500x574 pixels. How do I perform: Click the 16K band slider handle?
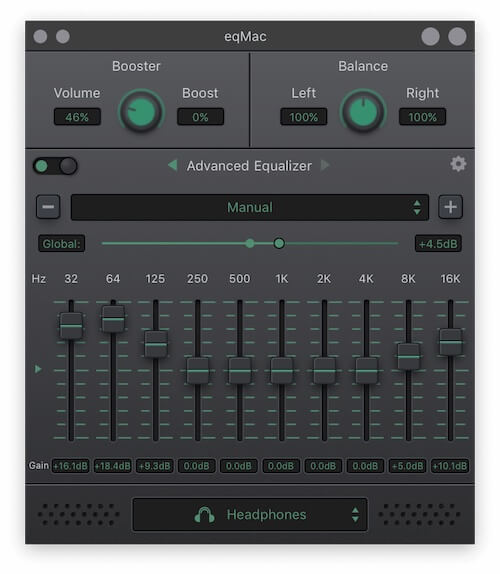tap(450, 342)
